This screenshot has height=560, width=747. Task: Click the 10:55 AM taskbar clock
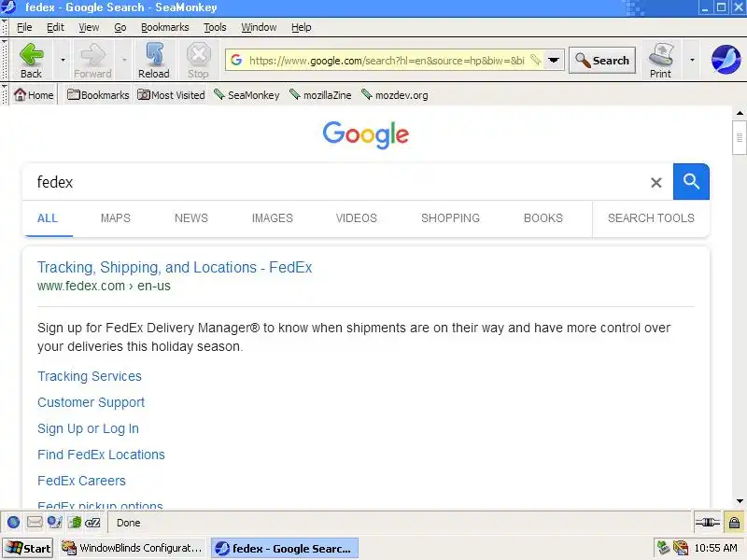[x=715, y=548]
